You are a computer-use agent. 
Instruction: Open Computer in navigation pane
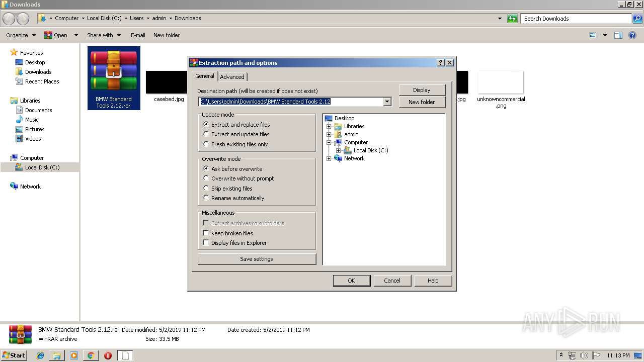point(32,158)
